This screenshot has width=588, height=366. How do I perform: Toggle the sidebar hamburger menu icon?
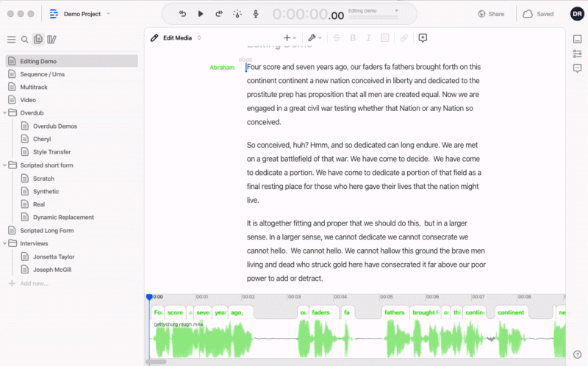(12, 40)
